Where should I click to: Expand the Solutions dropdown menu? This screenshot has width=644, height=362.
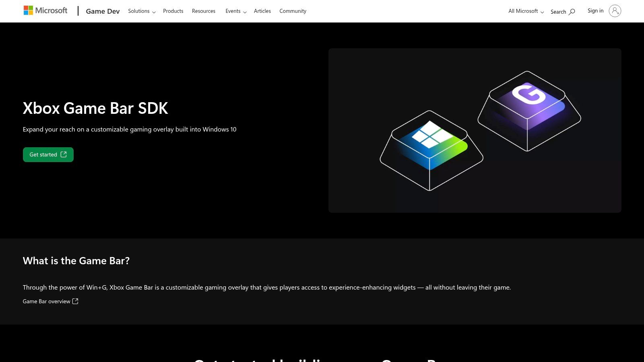pos(142,11)
